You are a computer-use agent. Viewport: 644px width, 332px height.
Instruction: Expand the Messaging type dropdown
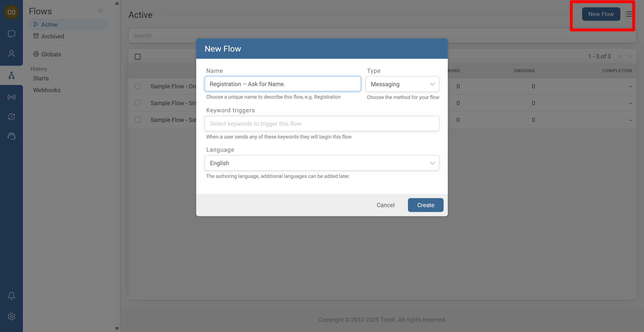pos(402,84)
